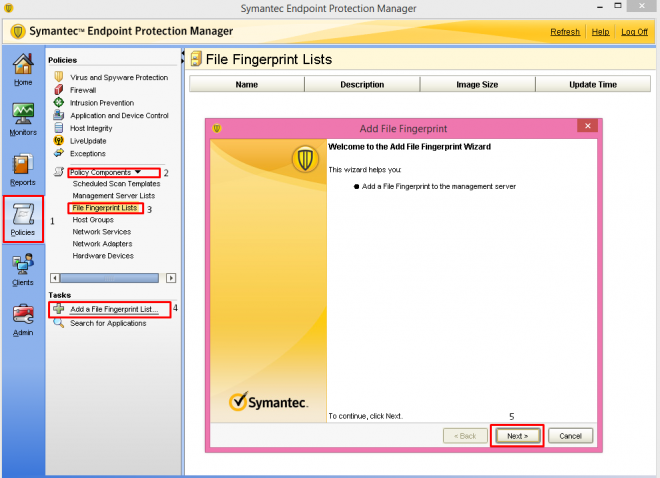
Task: Collapse the Policy Components dropdown arrow
Action: (138, 172)
